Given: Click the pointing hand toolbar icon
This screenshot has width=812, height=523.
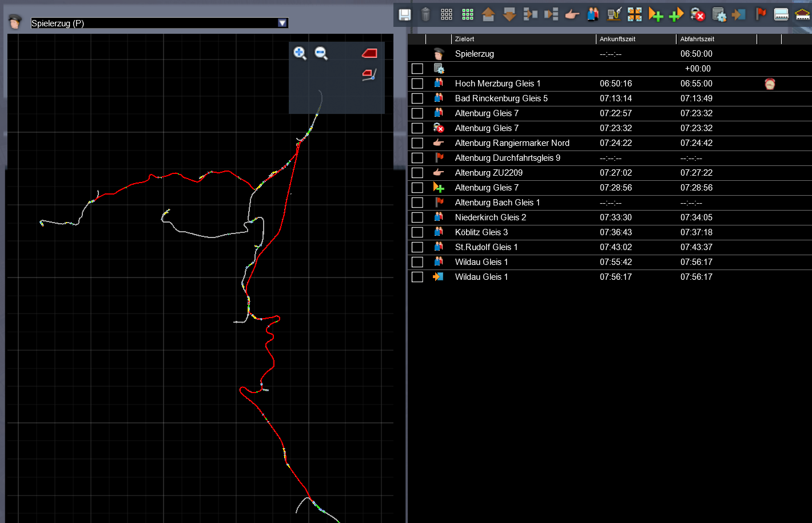Looking at the screenshot, I should (x=572, y=15).
